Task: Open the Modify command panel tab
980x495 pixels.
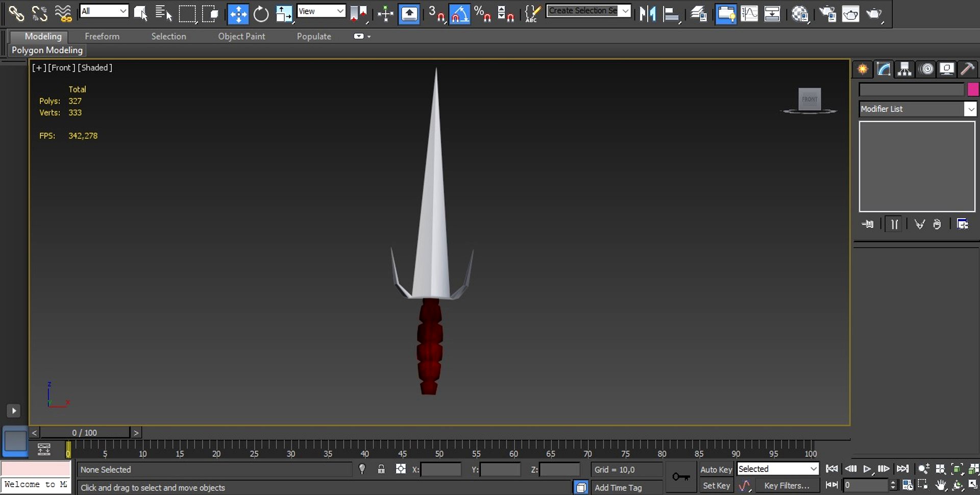Action: pos(884,69)
